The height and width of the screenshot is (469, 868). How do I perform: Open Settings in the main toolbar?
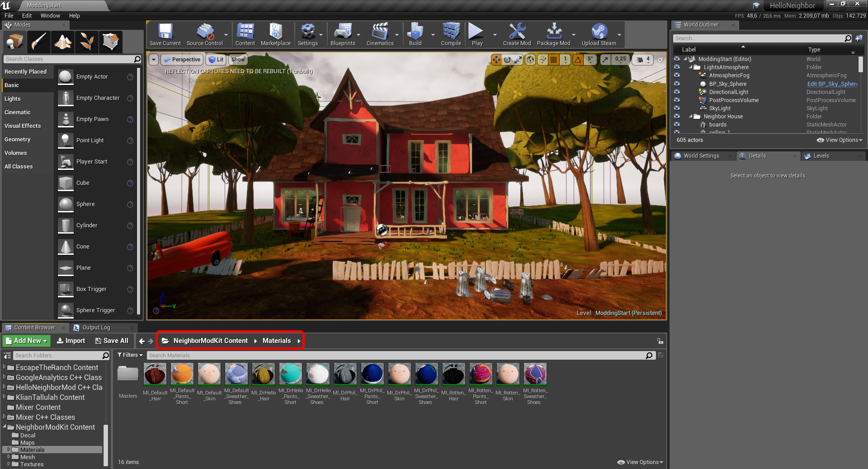307,34
